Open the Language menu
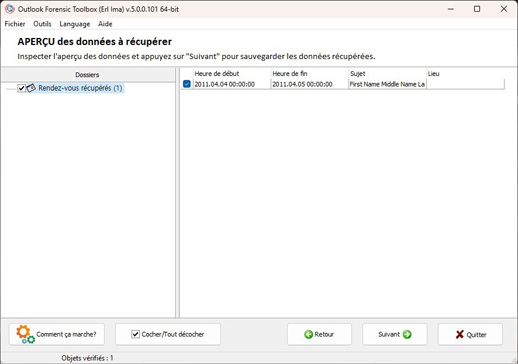 [75, 24]
